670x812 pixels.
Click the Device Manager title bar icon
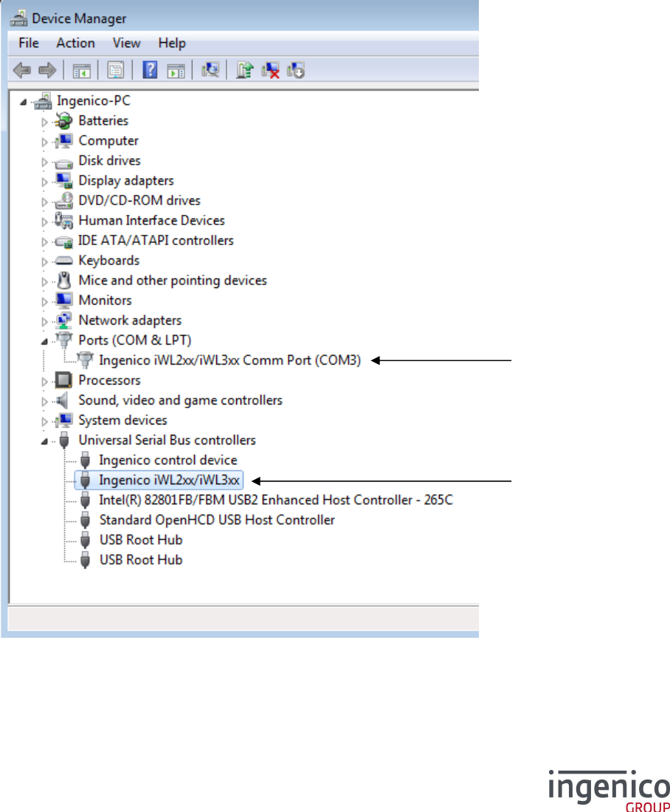[18, 18]
